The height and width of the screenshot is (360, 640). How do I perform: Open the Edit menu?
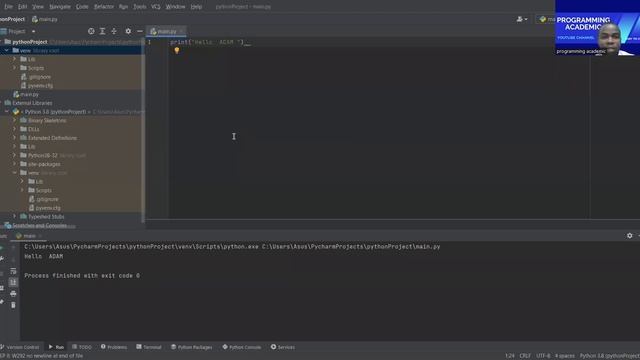click(22, 7)
